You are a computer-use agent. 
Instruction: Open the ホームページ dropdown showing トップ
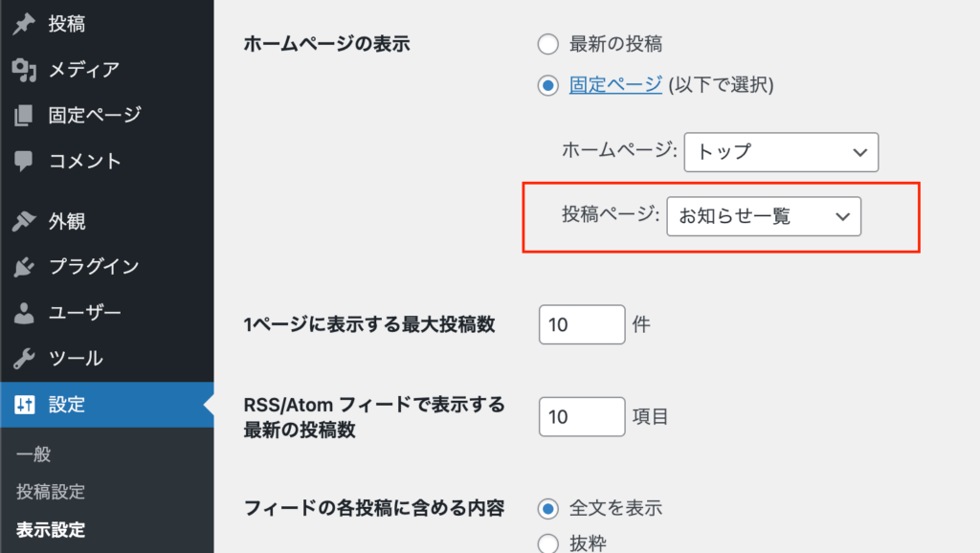pos(781,152)
